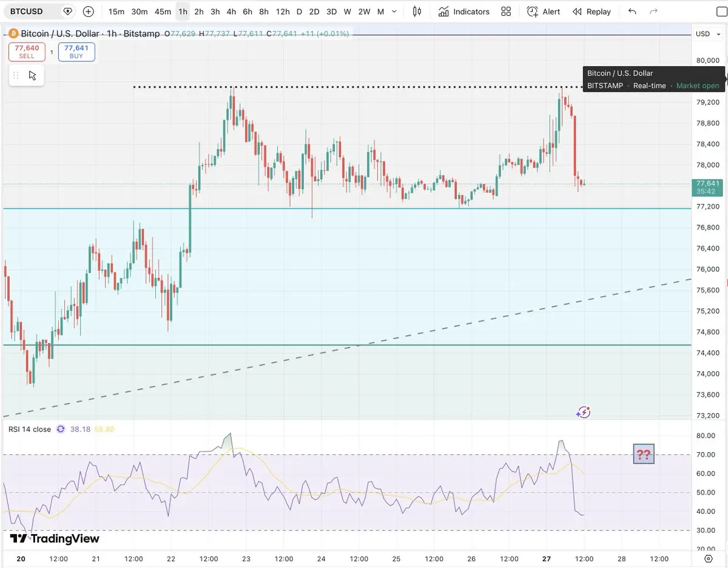The width and height of the screenshot is (728, 568).
Task: Click the RSI value 38.18
Action: [x=80, y=429]
